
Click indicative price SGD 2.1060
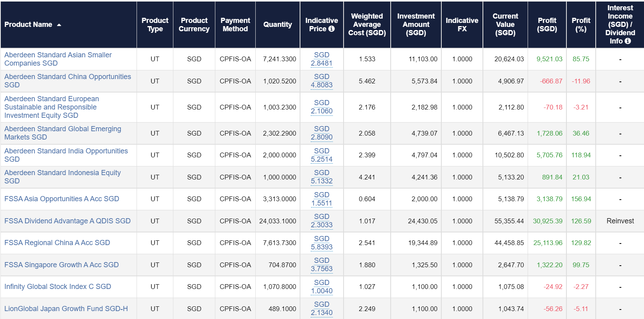[x=321, y=107]
